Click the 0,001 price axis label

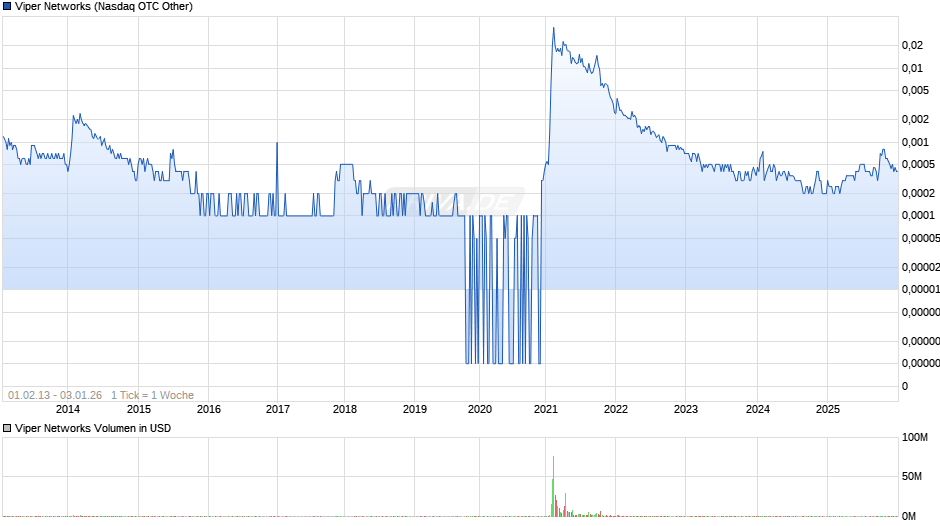(x=915, y=142)
